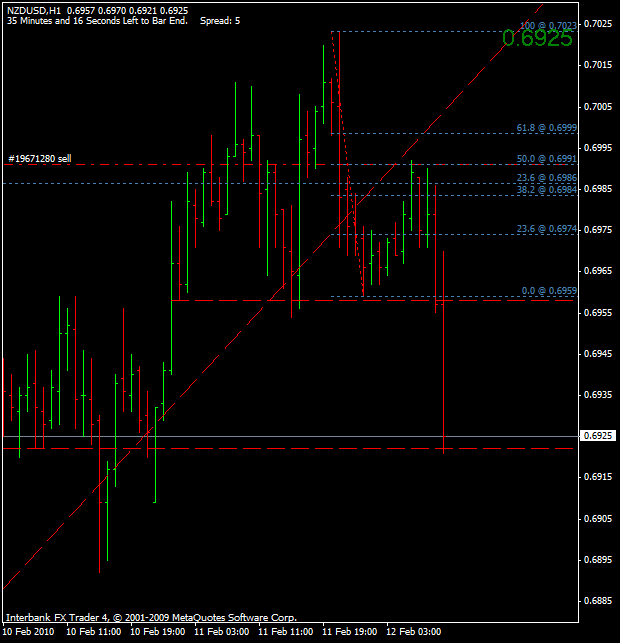Click the 0.6955 price scale label
This screenshot has height=643, width=620.
click(598, 312)
